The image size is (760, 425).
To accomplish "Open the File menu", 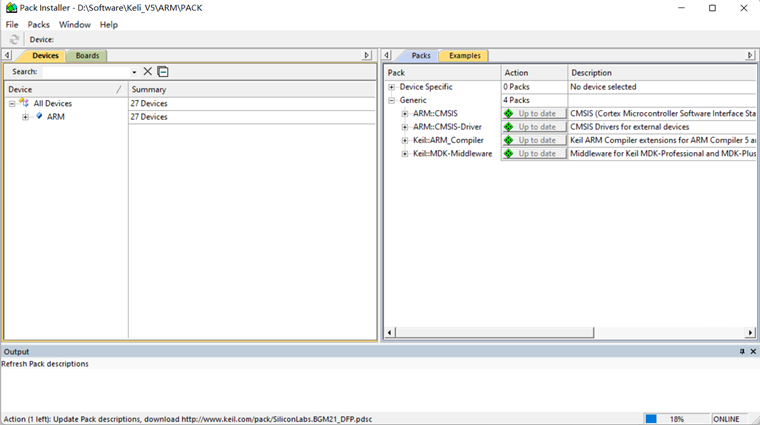I will [12, 25].
